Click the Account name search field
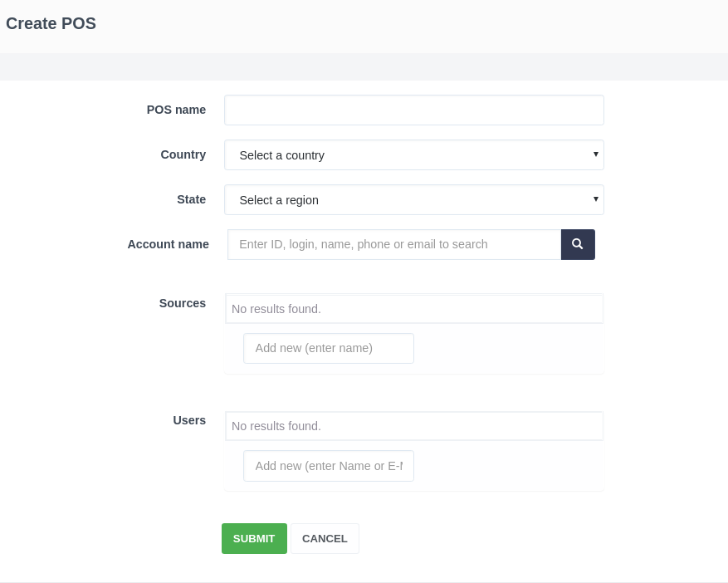Image resolution: width=728 pixels, height=583 pixels. (x=394, y=244)
